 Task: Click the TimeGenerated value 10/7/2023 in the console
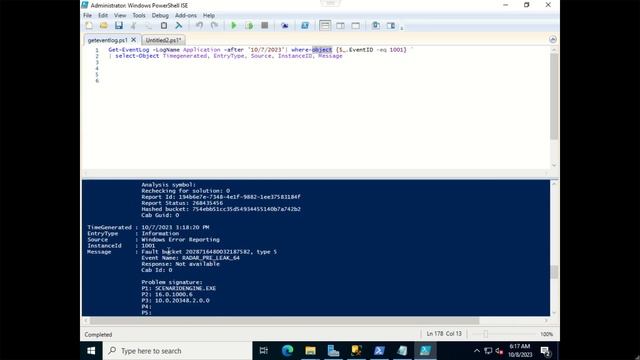(x=175, y=227)
